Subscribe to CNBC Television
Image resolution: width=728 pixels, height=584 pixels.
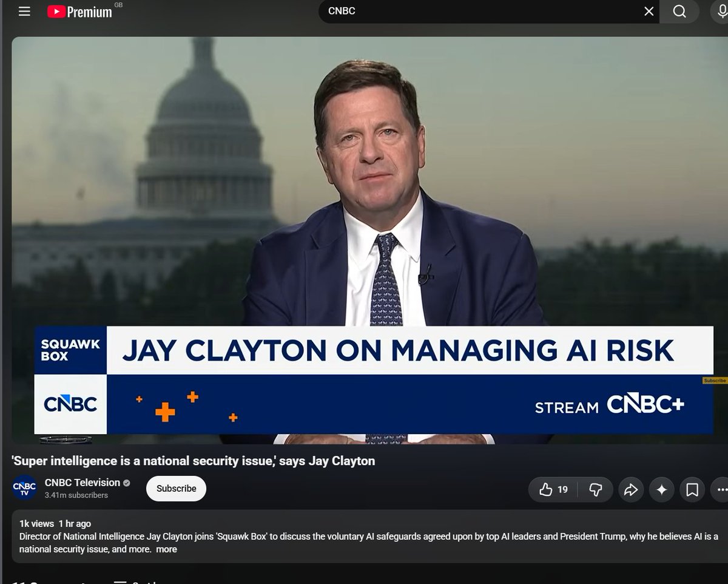pyautogui.click(x=176, y=489)
